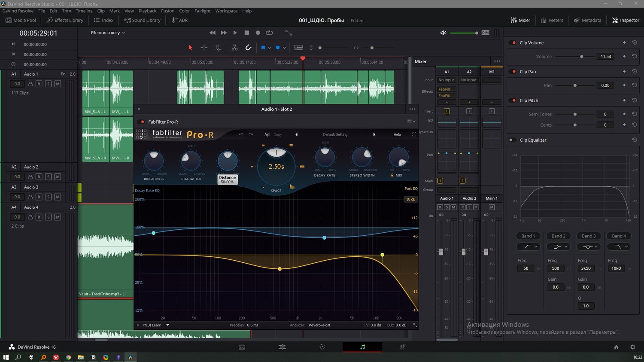644x362 pixels.
Task: Choose the razor scissors tool
Action: 234,48
